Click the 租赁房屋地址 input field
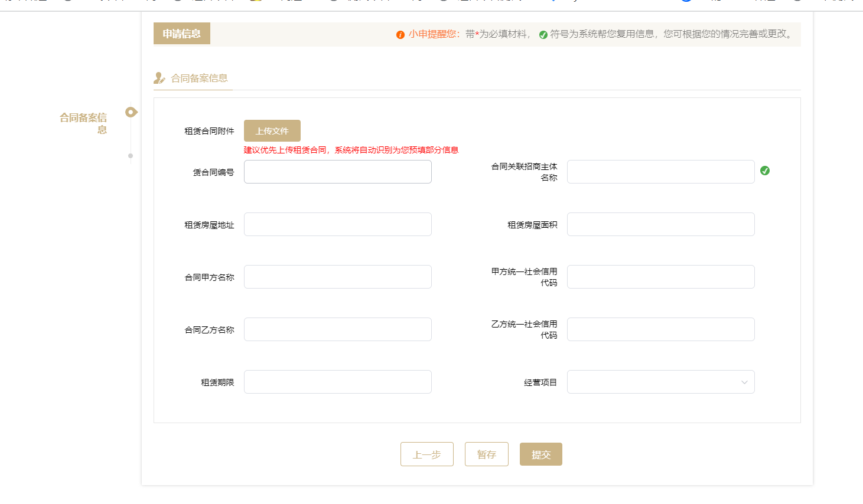 click(337, 224)
